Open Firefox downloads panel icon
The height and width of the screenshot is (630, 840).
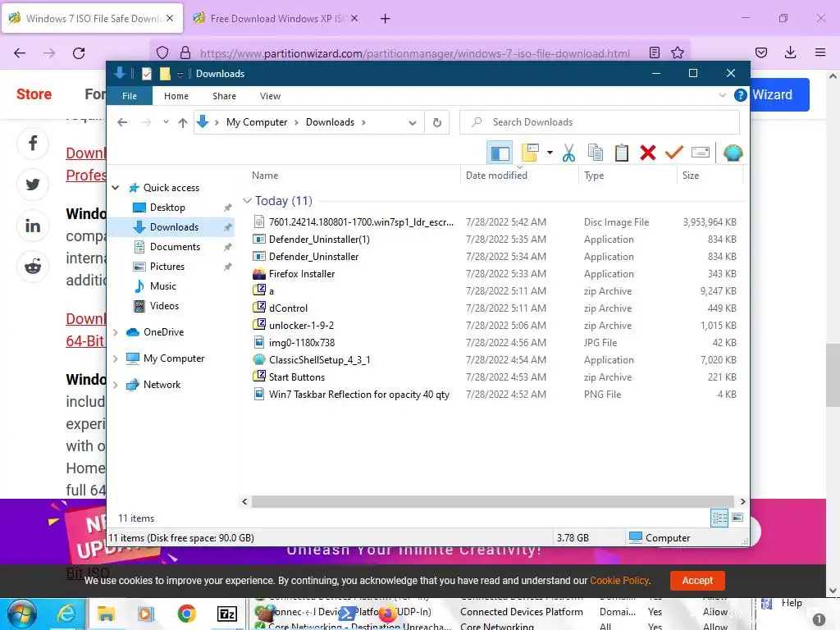790,52
